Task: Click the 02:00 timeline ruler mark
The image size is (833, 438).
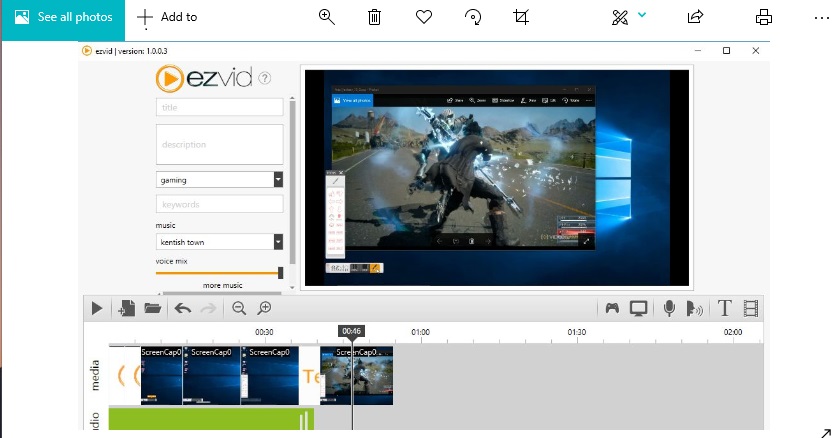Action: [x=733, y=332]
